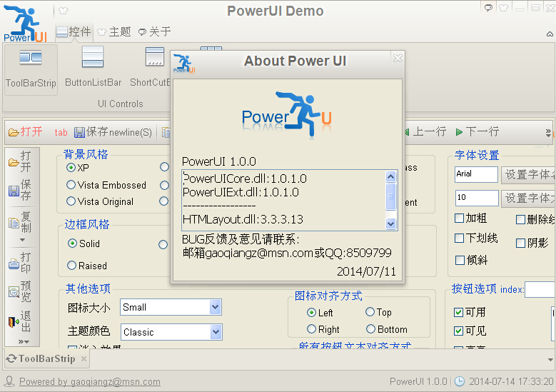This screenshot has height=392, width=556.
Task: Click the 设置字体 button next to size 10
Action: 528,198
